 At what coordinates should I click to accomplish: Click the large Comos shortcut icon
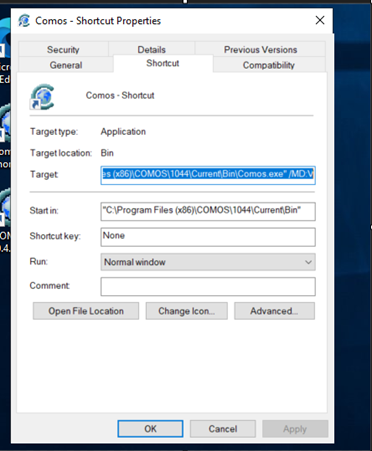coord(42,97)
